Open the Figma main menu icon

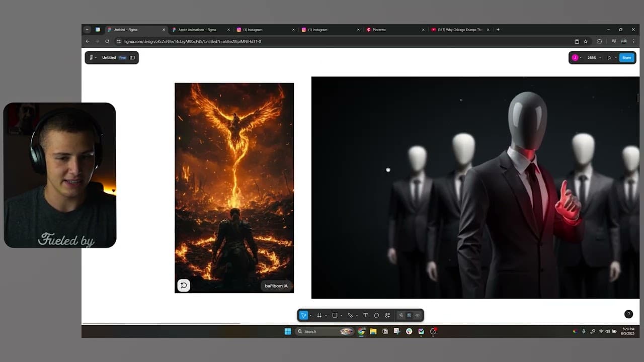(x=92, y=57)
